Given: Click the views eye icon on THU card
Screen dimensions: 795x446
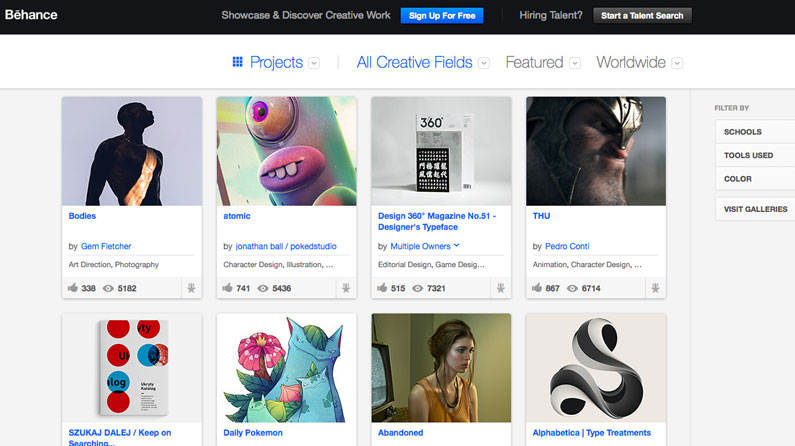Looking at the screenshot, I should (x=573, y=288).
